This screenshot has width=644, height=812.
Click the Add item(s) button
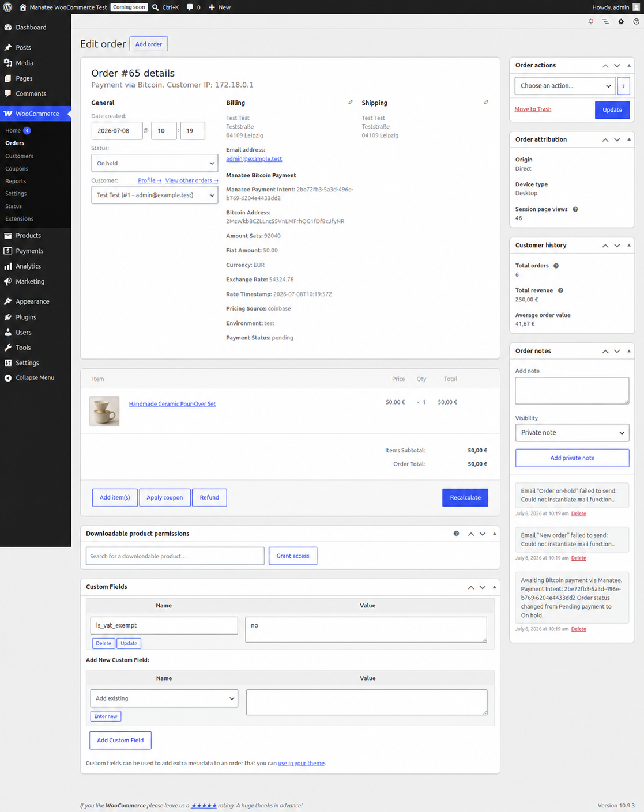coord(115,497)
